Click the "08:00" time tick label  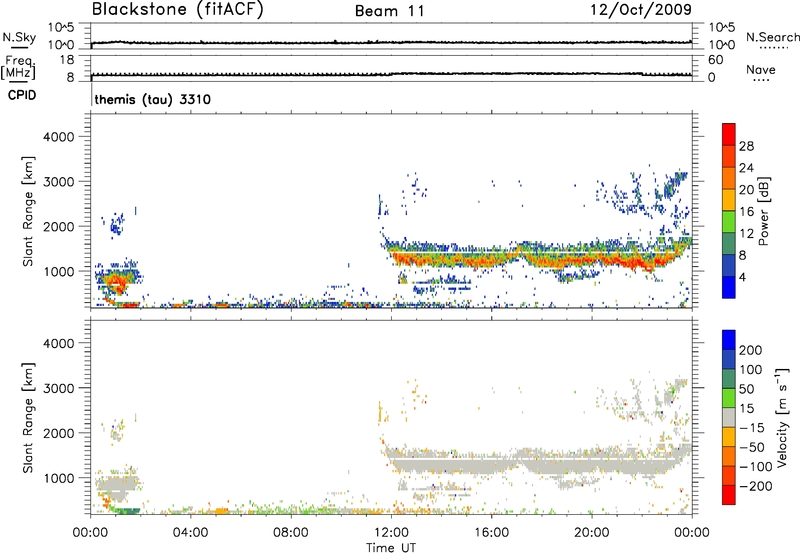tap(291, 533)
